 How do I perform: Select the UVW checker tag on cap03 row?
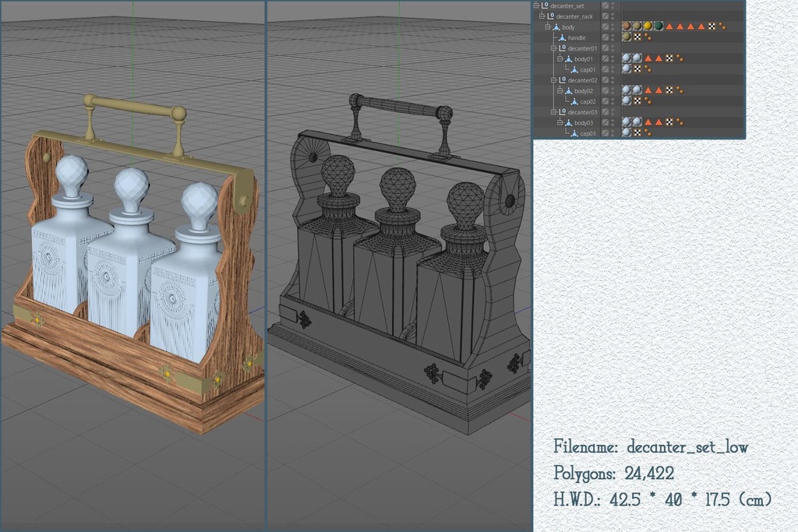637,132
